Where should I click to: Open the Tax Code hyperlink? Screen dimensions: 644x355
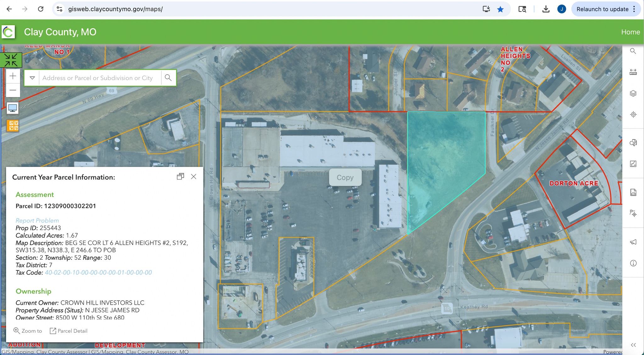tap(98, 273)
